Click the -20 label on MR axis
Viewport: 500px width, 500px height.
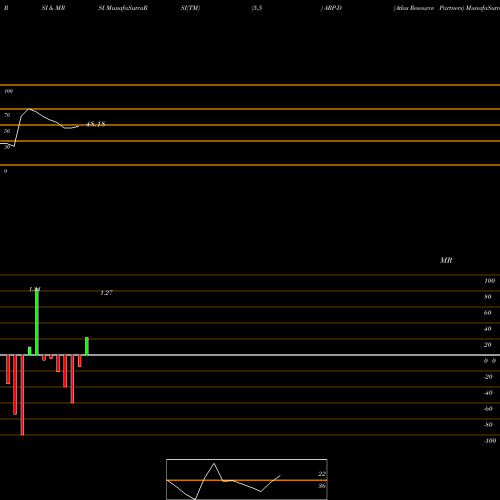coord(488,377)
